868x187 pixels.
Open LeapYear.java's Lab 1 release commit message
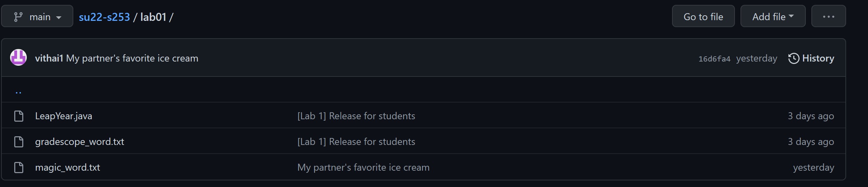click(x=356, y=116)
